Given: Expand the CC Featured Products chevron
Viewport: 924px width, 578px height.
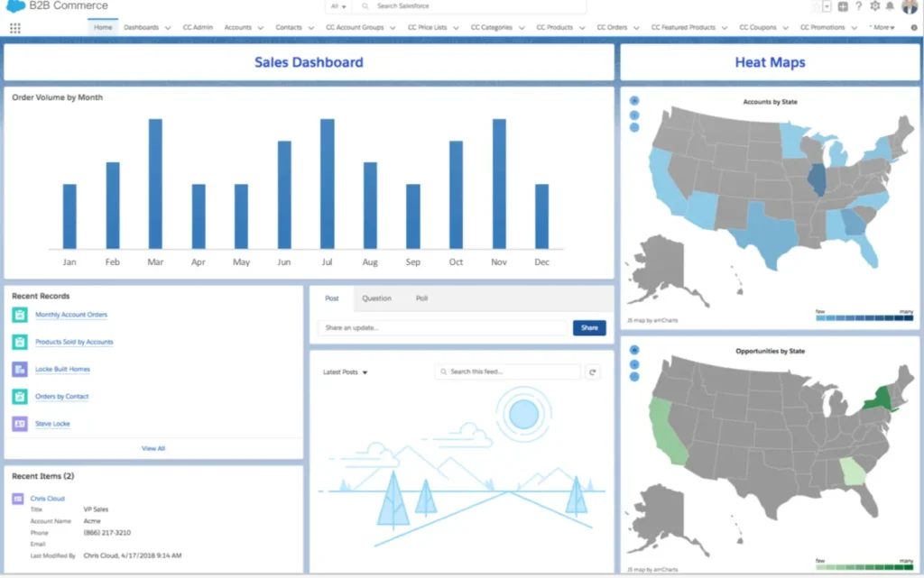Looking at the screenshot, I should point(725,28).
